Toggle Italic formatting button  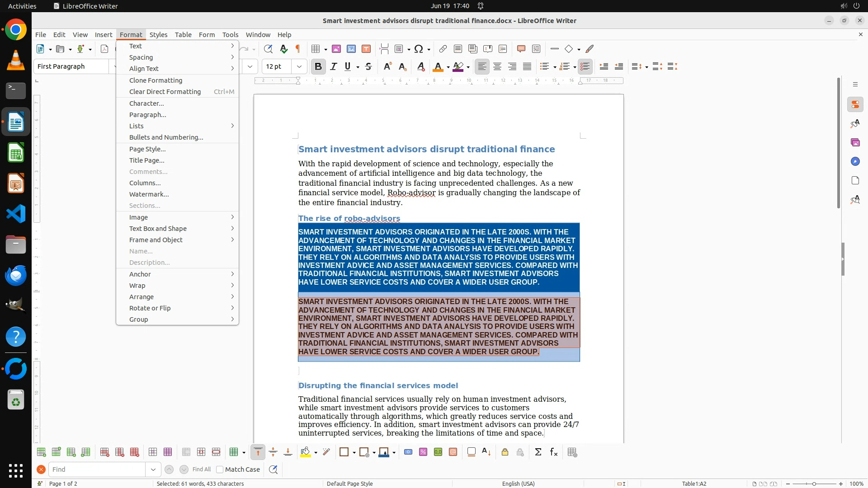334,66
